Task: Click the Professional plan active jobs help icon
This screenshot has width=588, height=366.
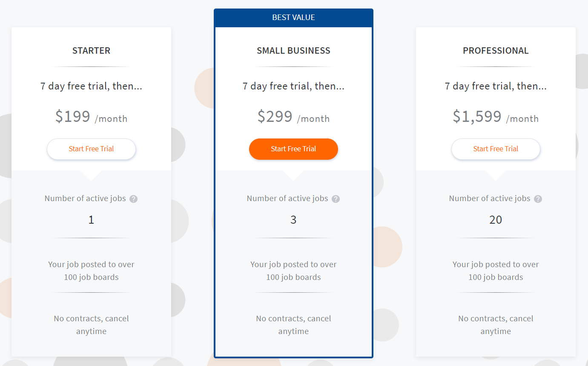Action: click(x=538, y=199)
